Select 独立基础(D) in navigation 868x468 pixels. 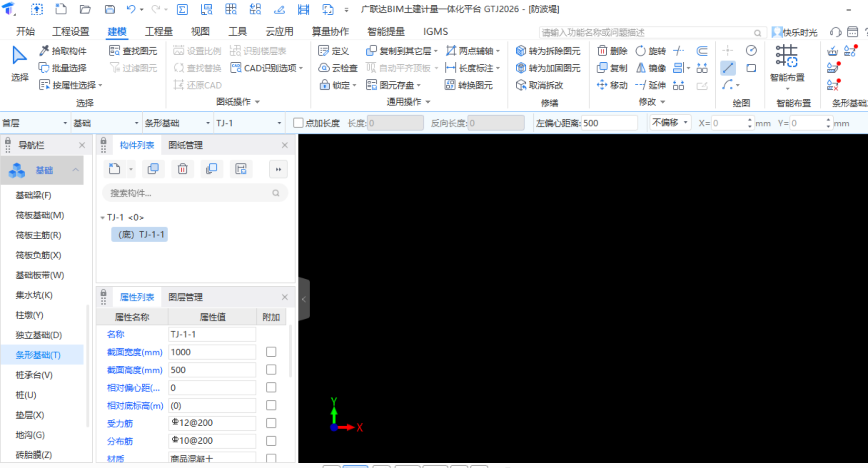[x=39, y=335]
